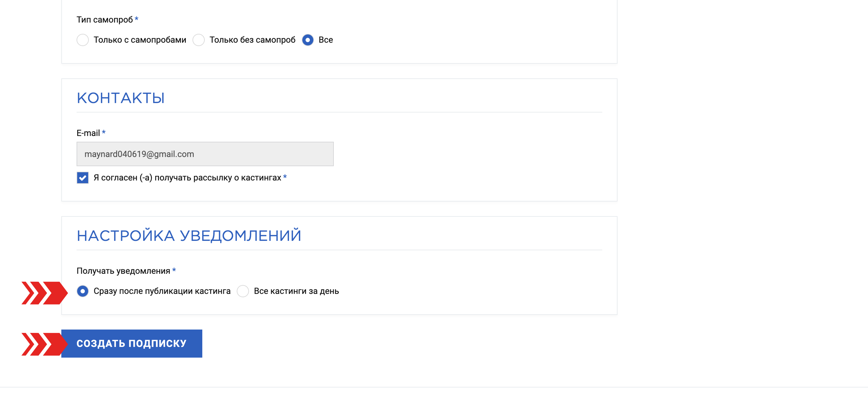Image resolution: width=868 pixels, height=414 pixels.
Task: Select the 'Только с самопробами' radio circle
Action: coord(83,40)
